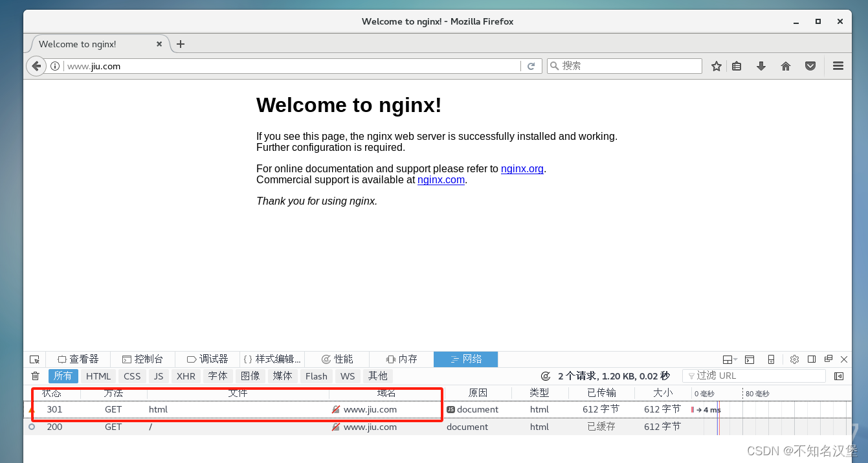Toggle the HTML request filter
The height and width of the screenshot is (463, 868).
click(98, 376)
